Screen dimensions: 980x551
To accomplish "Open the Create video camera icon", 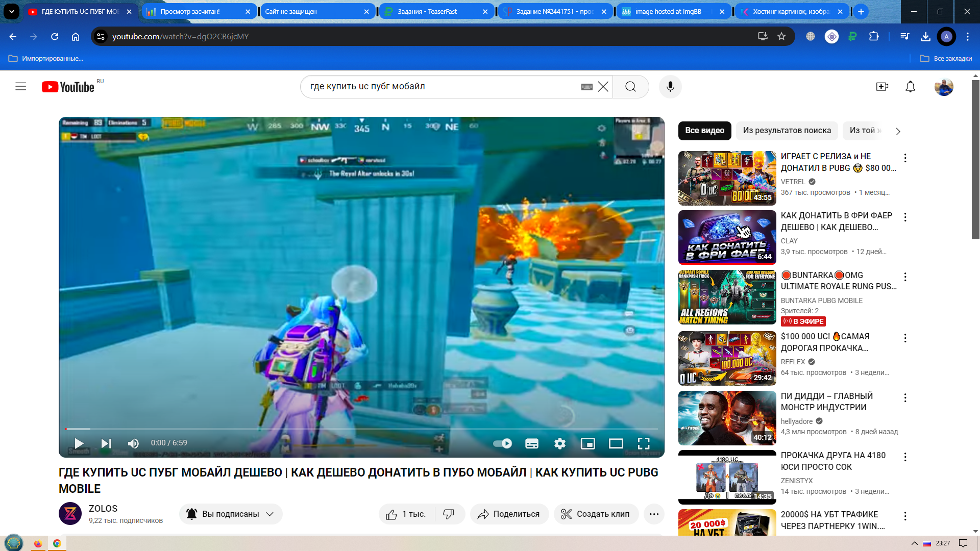I will click(x=882, y=87).
